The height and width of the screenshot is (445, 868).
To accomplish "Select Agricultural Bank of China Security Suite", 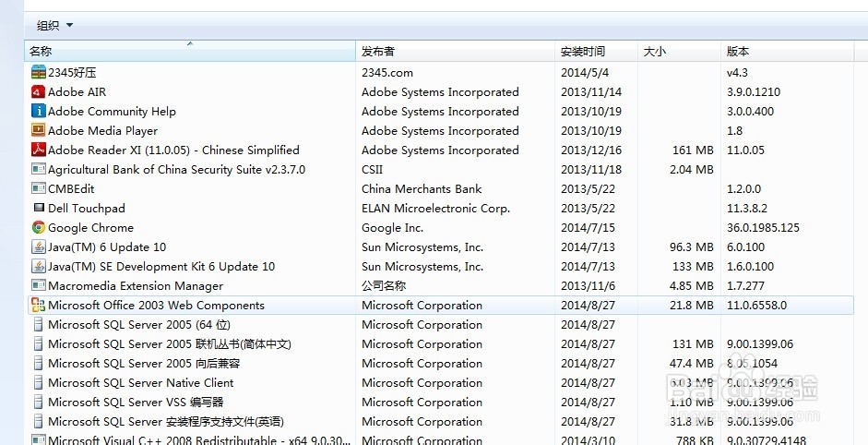I will (176, 170).
